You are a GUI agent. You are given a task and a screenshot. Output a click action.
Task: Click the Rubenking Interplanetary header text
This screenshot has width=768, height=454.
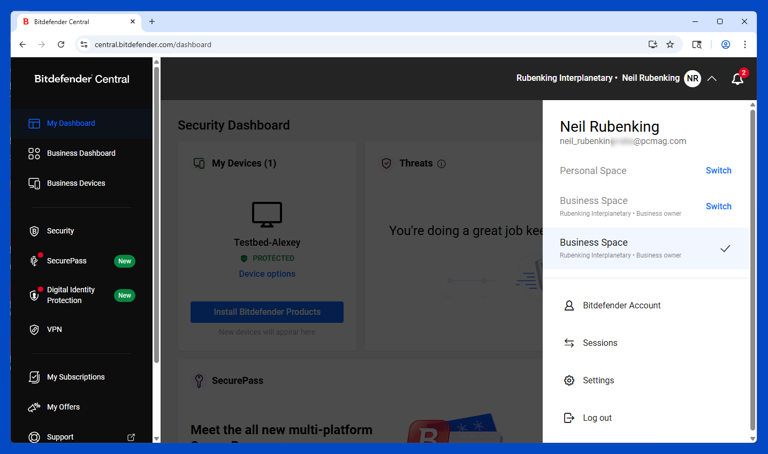[564, 78]
